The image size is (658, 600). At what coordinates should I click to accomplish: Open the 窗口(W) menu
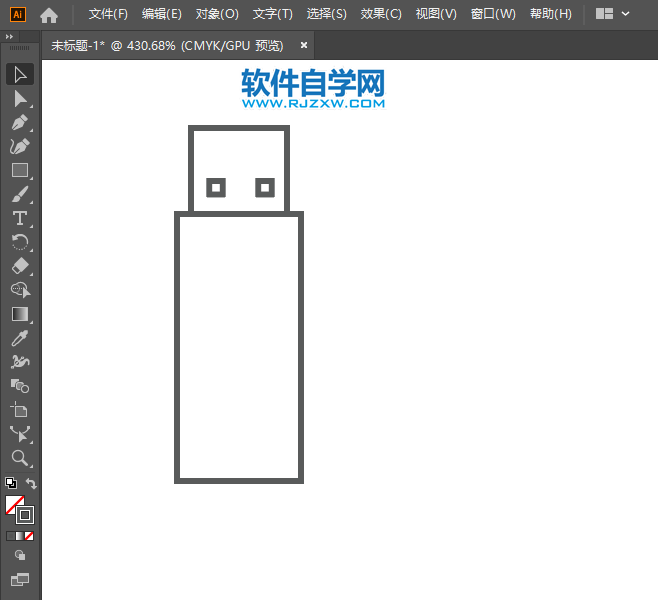click(493, 14)
